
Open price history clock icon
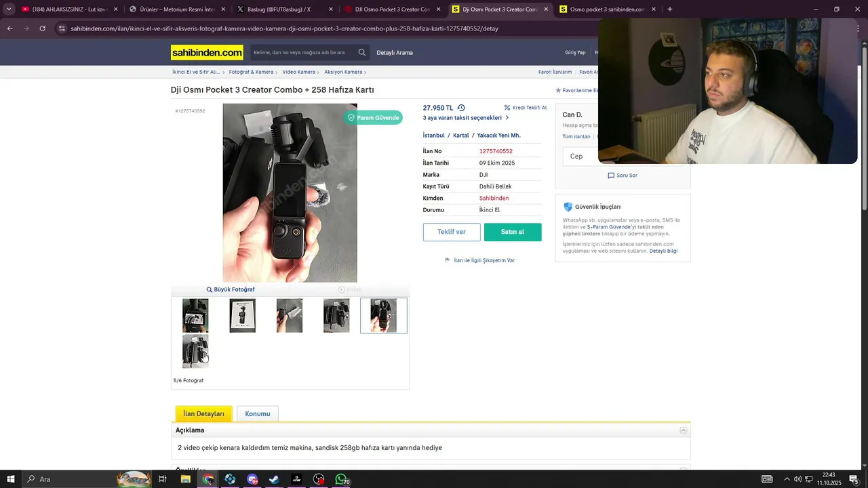coord(461,108)
